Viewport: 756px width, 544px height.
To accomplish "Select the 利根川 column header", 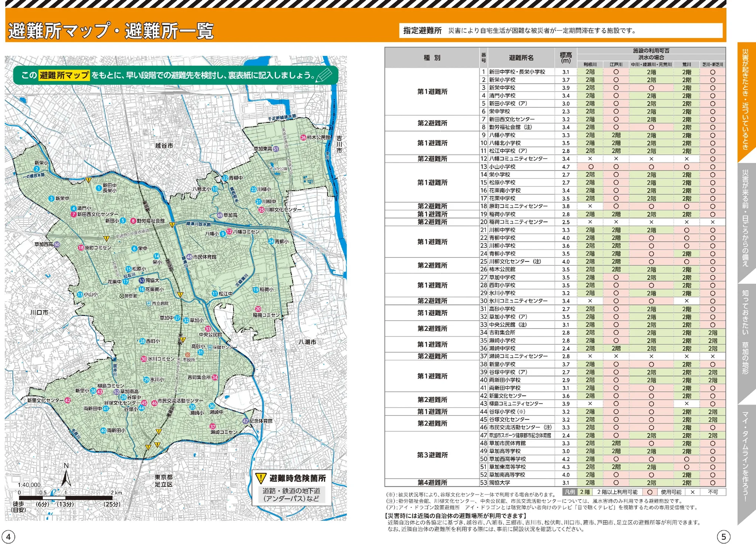I will point(590,65).
